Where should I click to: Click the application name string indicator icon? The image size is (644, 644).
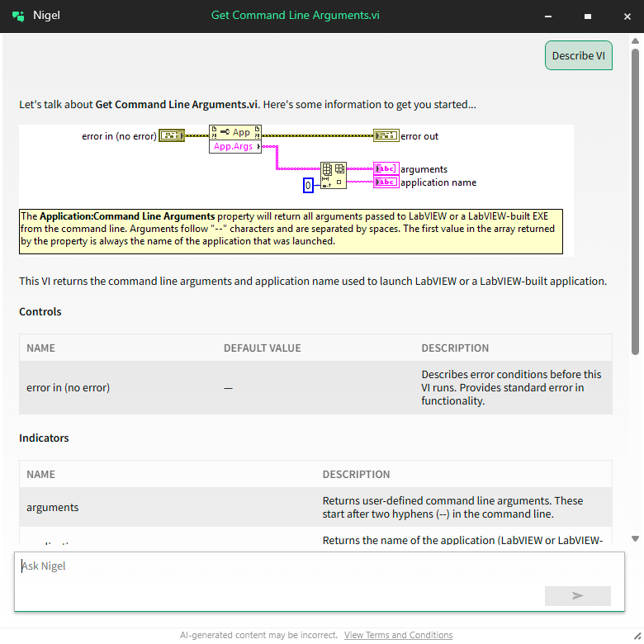(386, 182)
